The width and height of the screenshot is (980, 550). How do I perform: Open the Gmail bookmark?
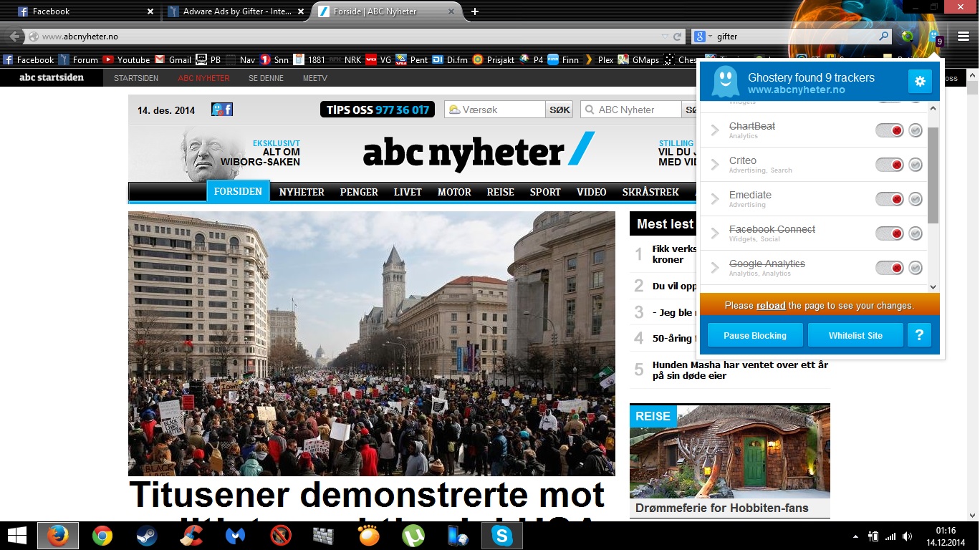pyautogui.click(x=173, y=59)
